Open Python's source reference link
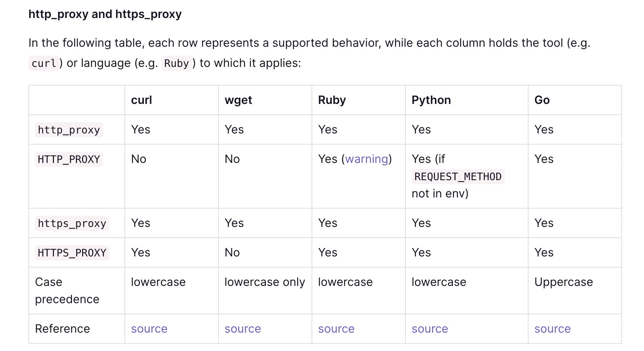 click(x=430, y=329)
